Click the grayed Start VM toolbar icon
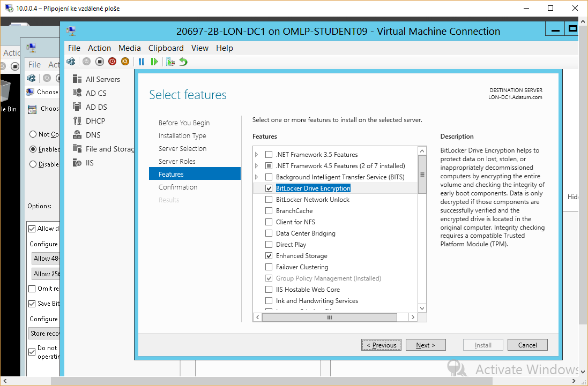Image resolution: width=588 pixels, height=386 pixels. coord(87,62)
